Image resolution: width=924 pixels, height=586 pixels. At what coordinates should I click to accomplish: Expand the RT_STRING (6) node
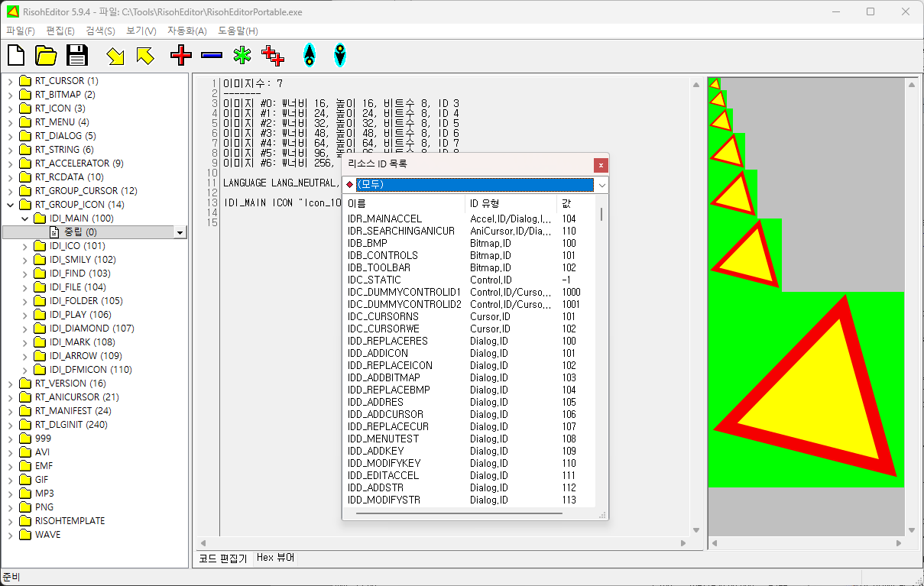pyautogui.click(x=10, y=150)
